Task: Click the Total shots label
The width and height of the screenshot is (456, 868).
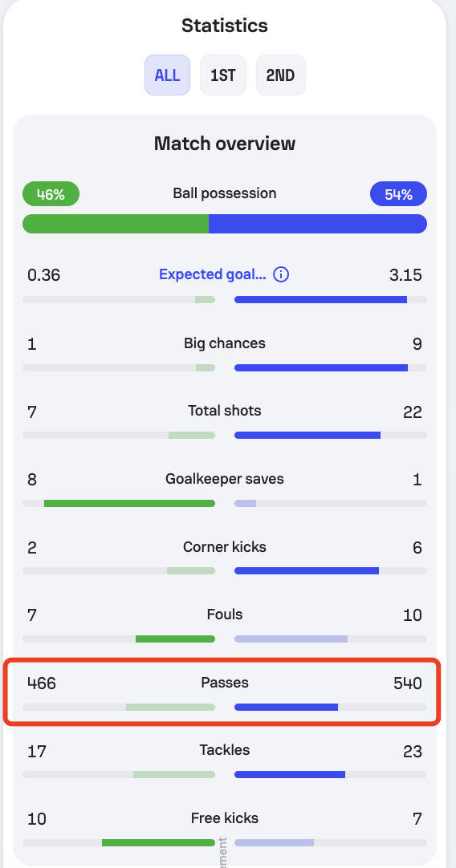Action: point(225,411)
